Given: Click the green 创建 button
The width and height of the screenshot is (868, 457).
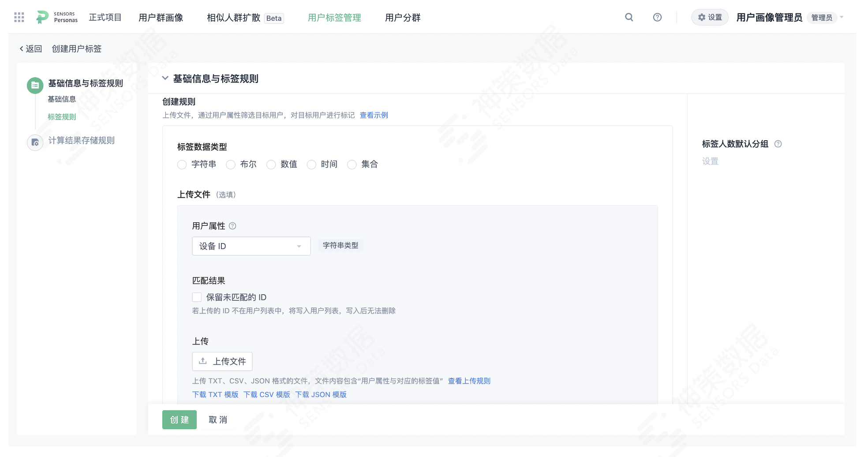Looking at the screenshot, I should tap(180, 420).
